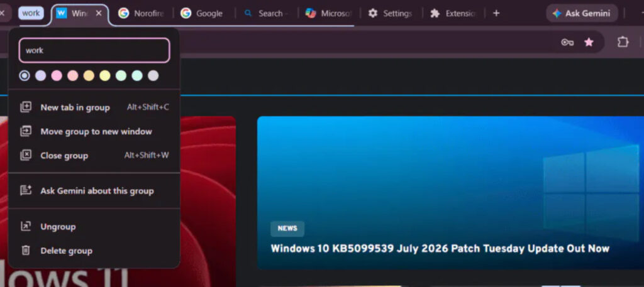
Task: Click the New tab in group icon
Action: pos(26,107)
